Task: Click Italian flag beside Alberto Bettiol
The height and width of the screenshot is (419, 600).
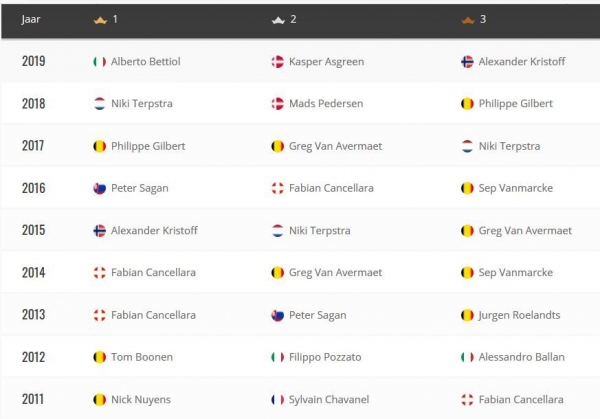Action: [x=99, y=62]
